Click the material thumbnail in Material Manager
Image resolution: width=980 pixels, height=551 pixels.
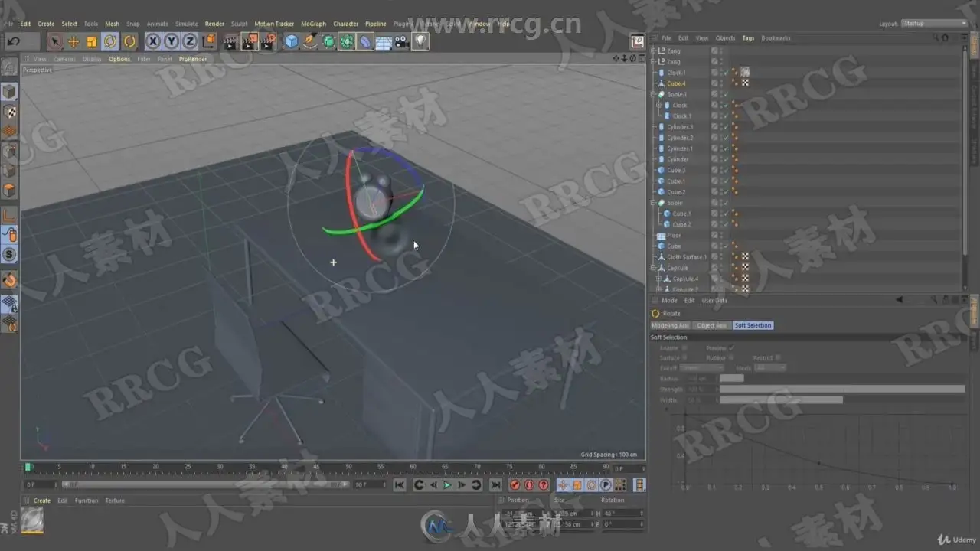pos(32,520)
